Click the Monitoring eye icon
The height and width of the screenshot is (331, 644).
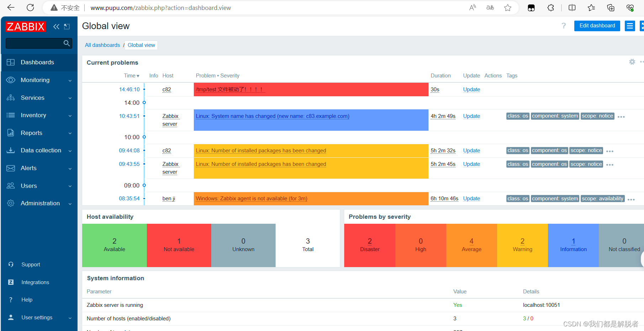[11, 80]
